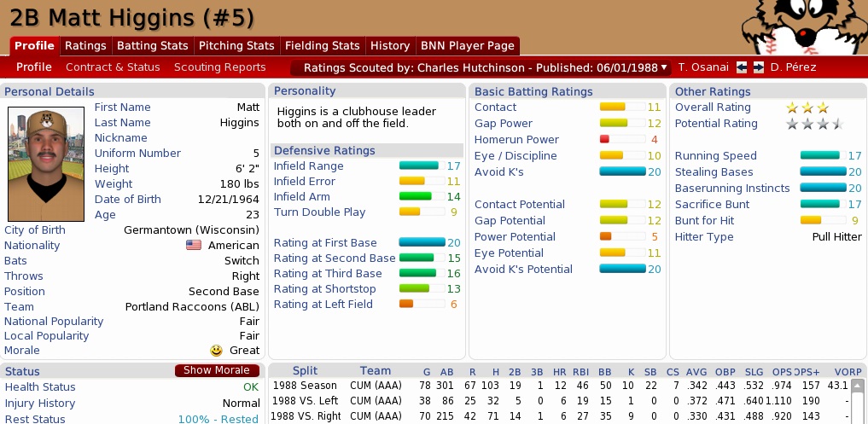Open the Pitching Stats tab

click(236, 46)
